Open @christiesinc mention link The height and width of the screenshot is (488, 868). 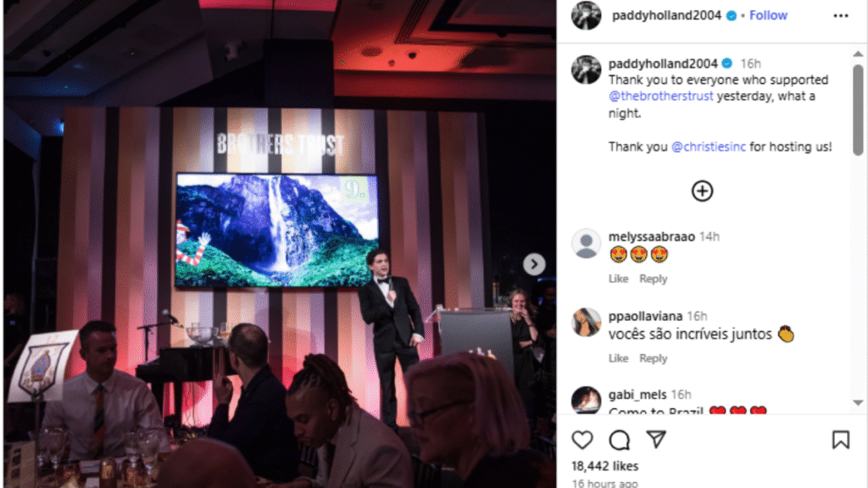[708, 147]
